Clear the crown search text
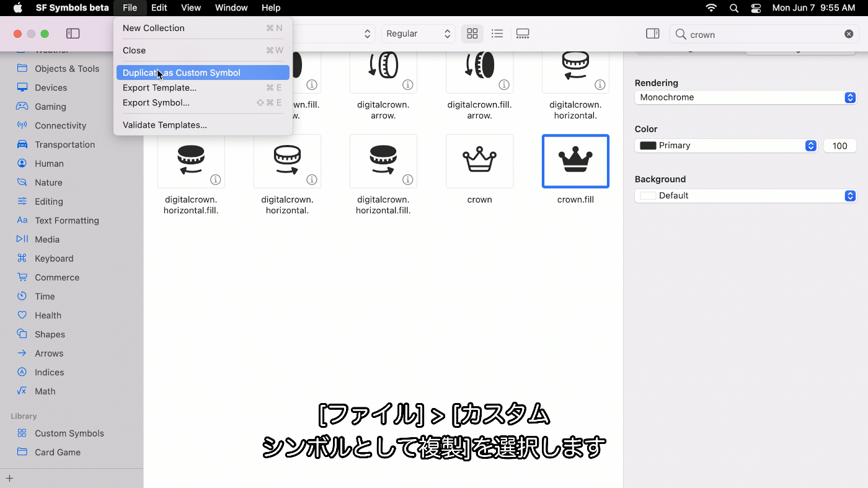Image resolution: width=868 pixels, height=488 pixels. (849, 34)
